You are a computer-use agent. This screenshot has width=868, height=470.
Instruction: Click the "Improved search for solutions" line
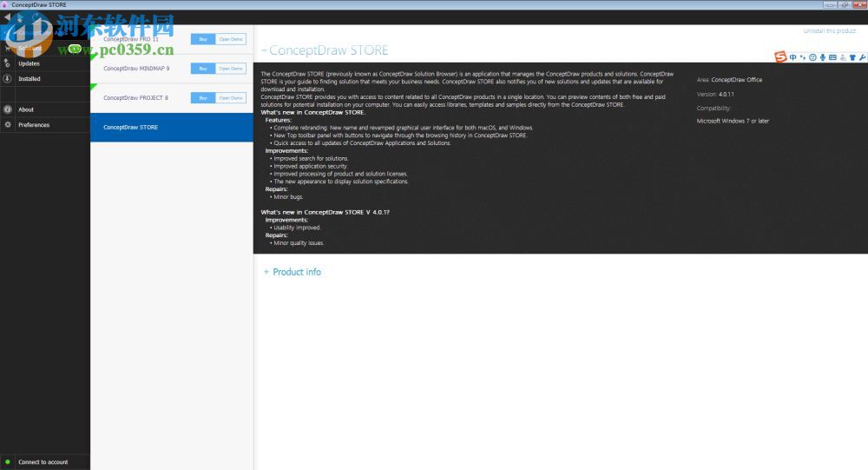[311, 158]
